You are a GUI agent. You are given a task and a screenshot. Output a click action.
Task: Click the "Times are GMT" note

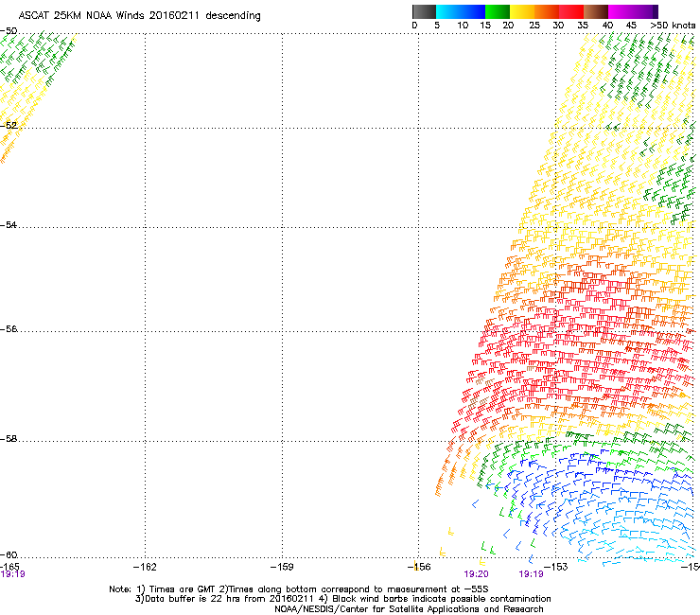(175, 589)
